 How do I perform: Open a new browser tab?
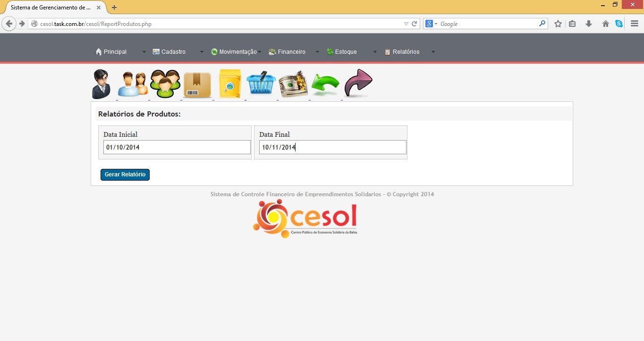coord(114,8)
